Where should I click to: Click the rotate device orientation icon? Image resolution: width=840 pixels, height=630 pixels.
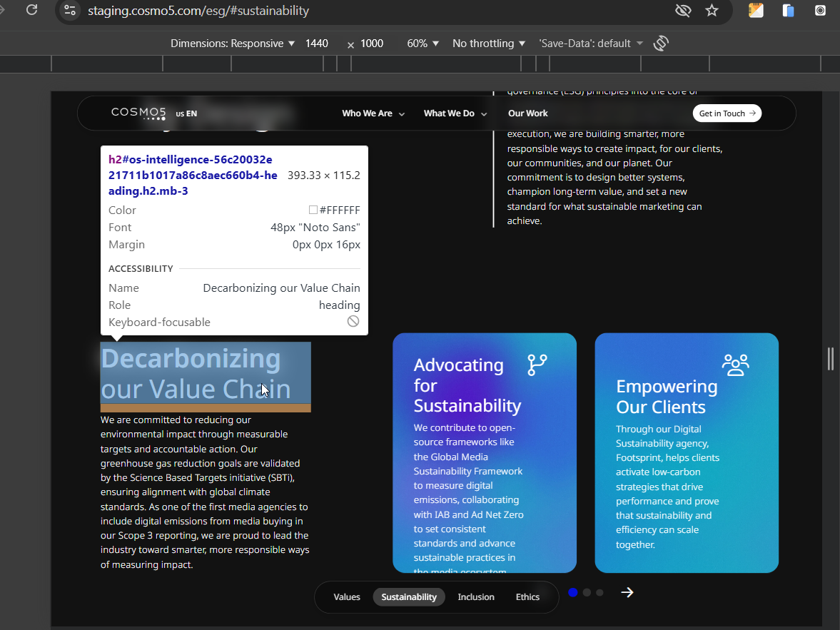661,44
